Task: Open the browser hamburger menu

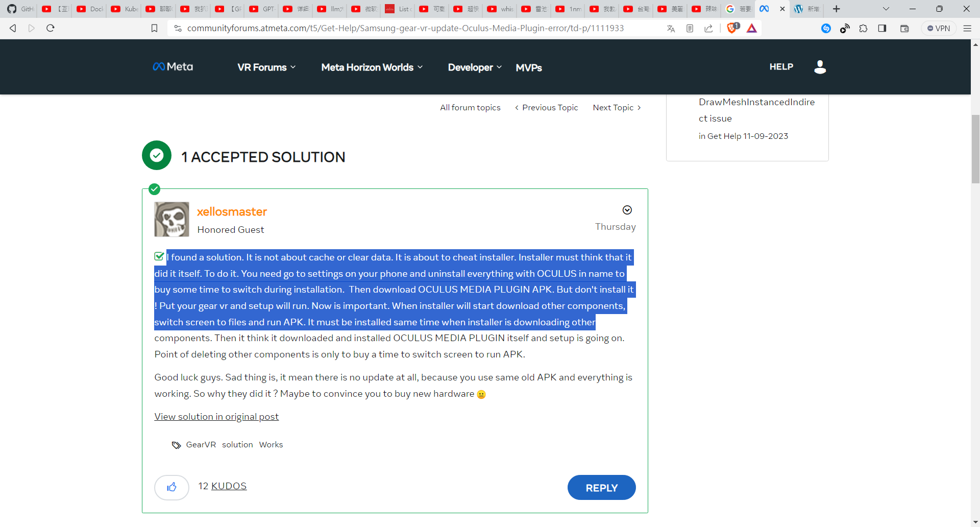Action: pos(967,29)
